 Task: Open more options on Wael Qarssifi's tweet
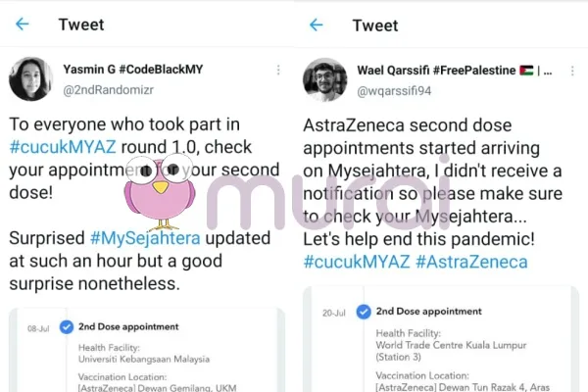tap(575, 71)
